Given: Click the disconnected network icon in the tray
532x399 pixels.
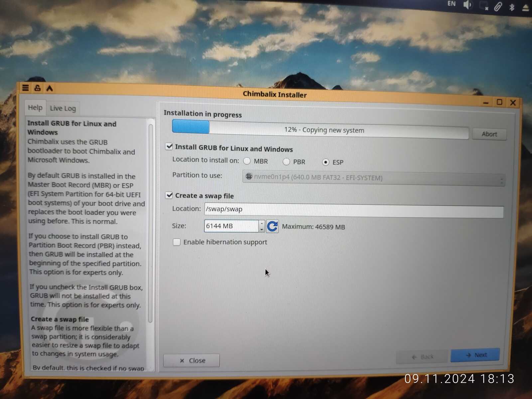Looking at the screenshot, I should [484, 6].
